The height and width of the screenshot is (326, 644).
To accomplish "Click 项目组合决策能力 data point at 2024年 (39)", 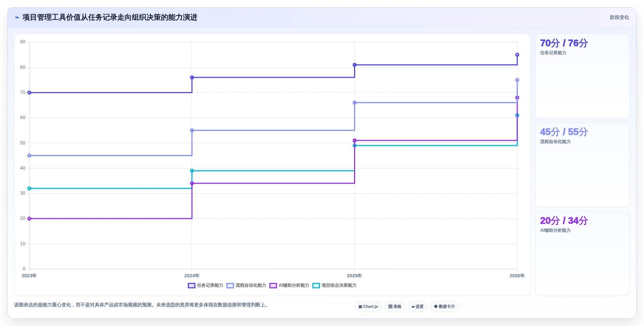I will (192, 171).
